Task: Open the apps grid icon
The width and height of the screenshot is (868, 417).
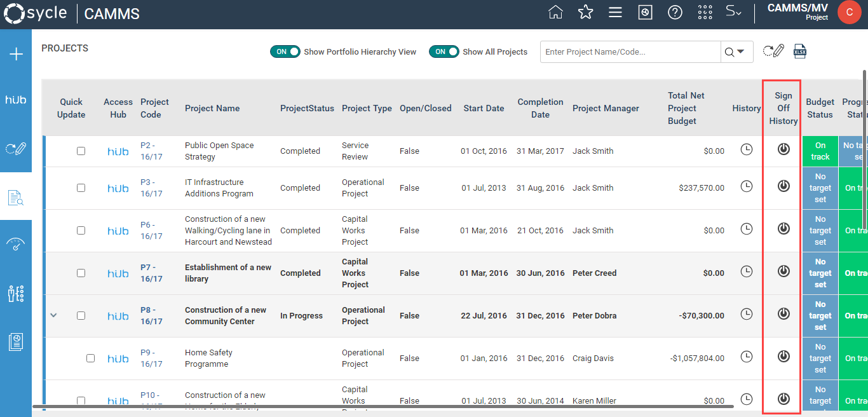Action: pyautogui.click(x=705, y=12)
